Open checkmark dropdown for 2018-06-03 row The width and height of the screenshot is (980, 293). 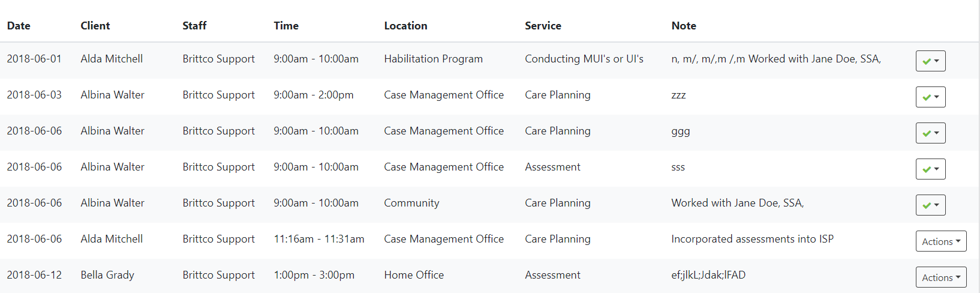tap(930, 97)
